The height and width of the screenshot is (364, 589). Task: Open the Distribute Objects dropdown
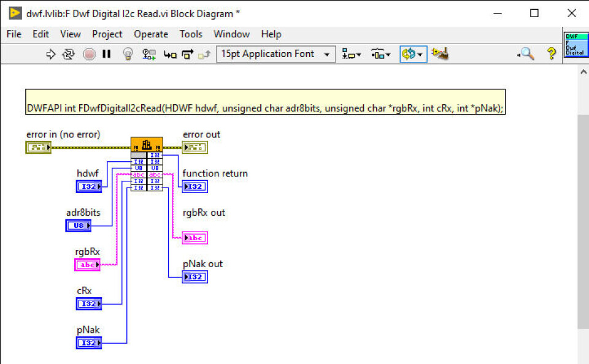(x=380, y=54)
